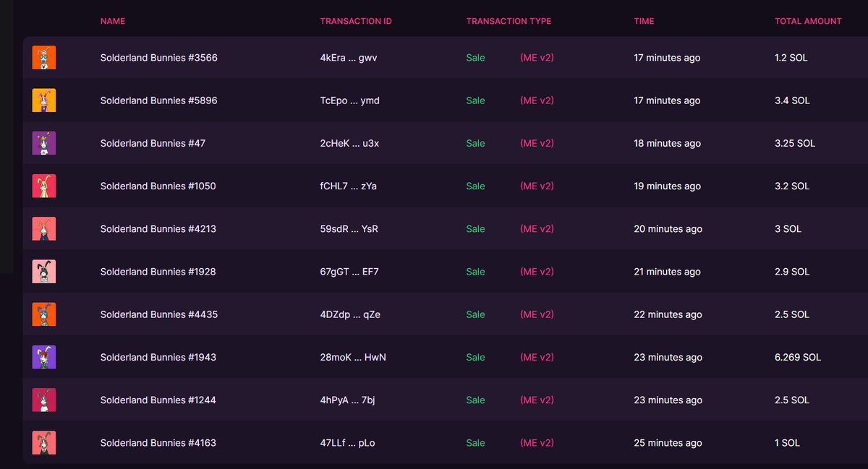868x469 pixels.
Task: Click Sale label in #47 row
Action: [475, 143]
